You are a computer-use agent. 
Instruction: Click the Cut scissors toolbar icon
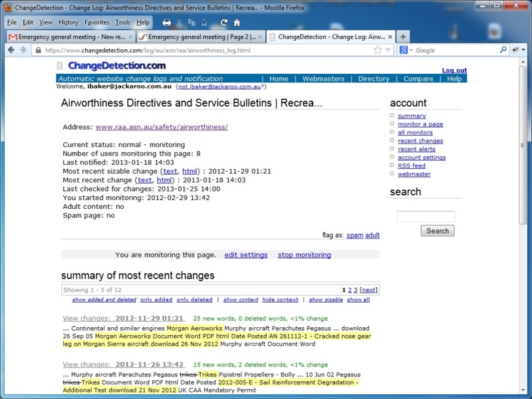click(179, 23)
